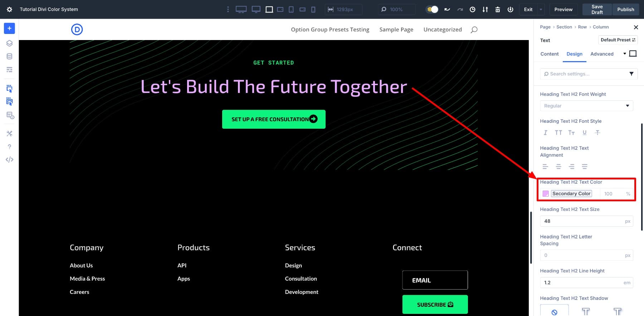Open Heading Text H2 Font Weight dropdown

[586, 106]
